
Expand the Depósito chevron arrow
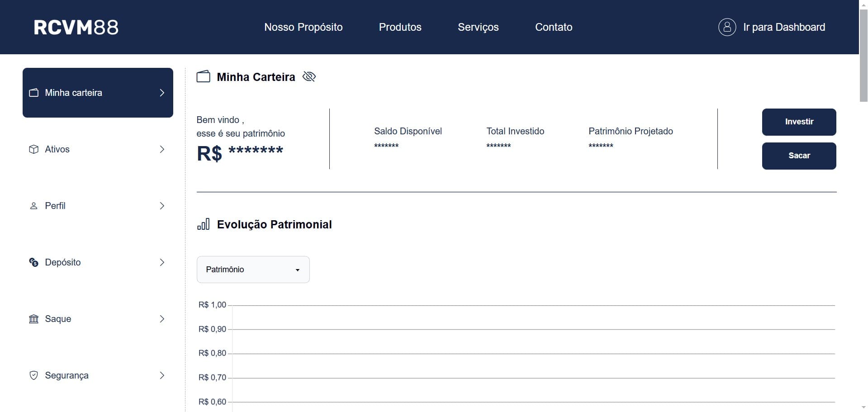click(162, 262)
